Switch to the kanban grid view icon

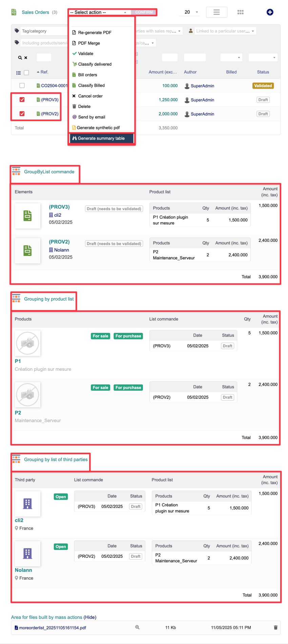[x=241, y=12]
